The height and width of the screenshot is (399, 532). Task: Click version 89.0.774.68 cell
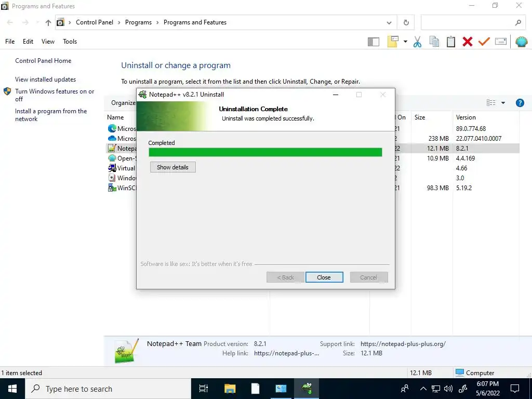(471, 129)
